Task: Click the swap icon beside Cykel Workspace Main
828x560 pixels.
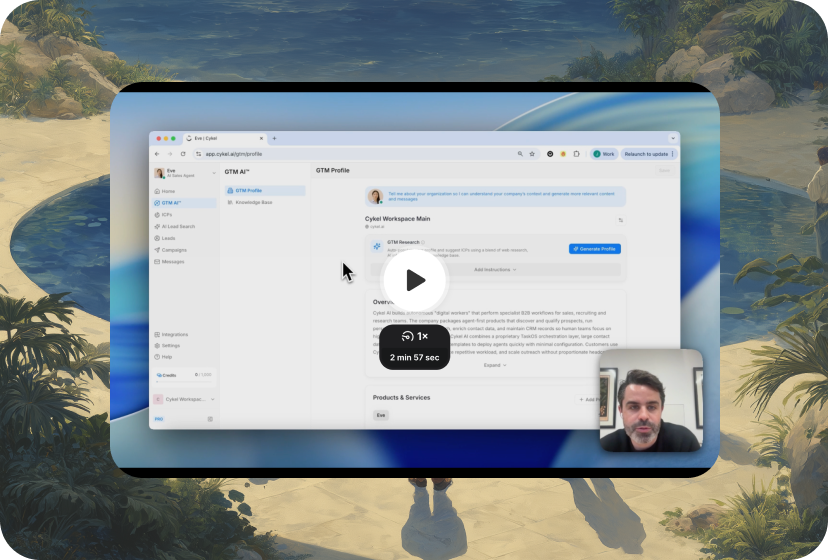Action: pyautogui.click(x=620, y=220)
